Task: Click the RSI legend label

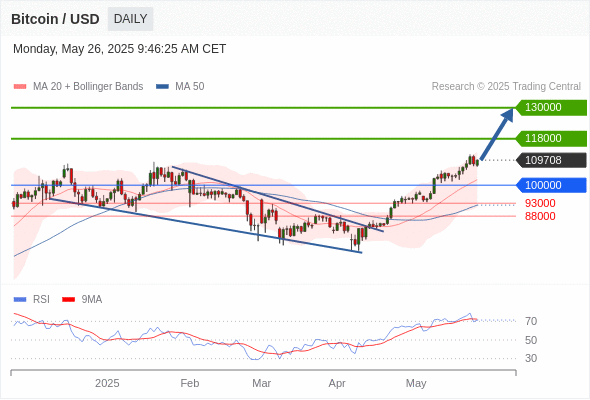Action: point(41,300)
